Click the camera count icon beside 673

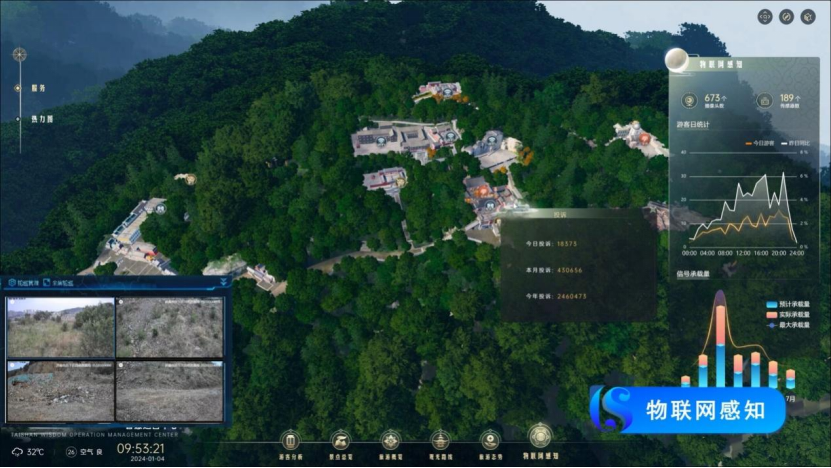click(x=689, y=100)
